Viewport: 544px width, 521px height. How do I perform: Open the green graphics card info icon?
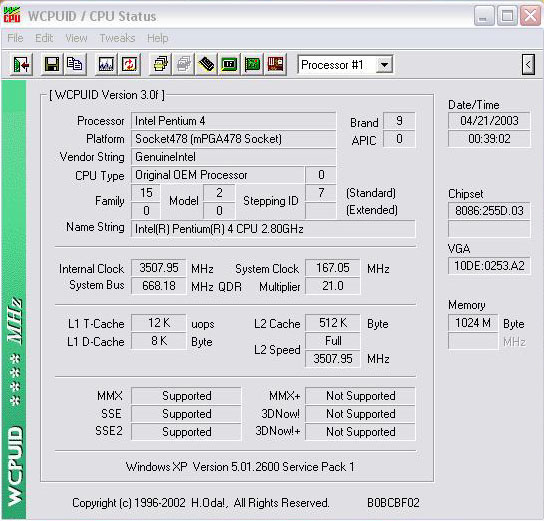click(252, 64)
